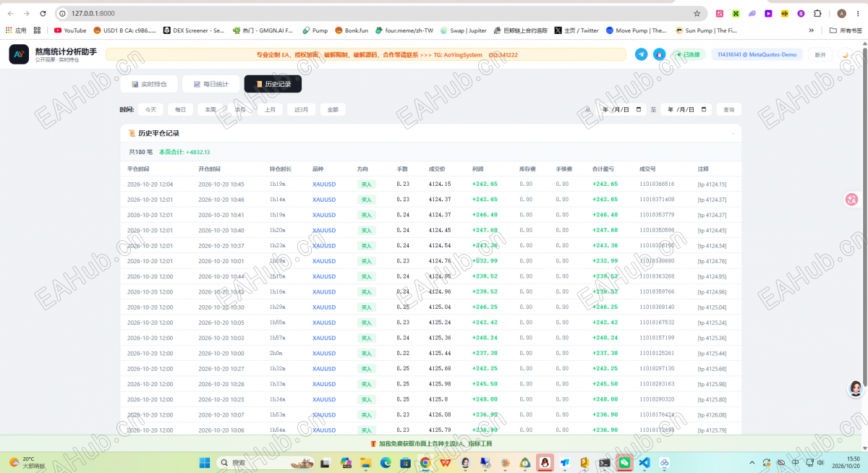Click the QQ penguin icon in header
Screen dimensions: 868x473
(x=659, y=54)
